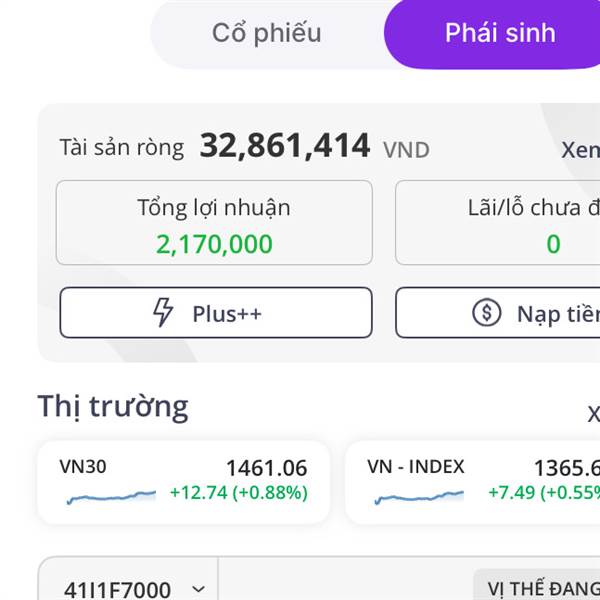Click the Xem link beside net assets
This screenshot has width=600, height=600.
point(580,150)
